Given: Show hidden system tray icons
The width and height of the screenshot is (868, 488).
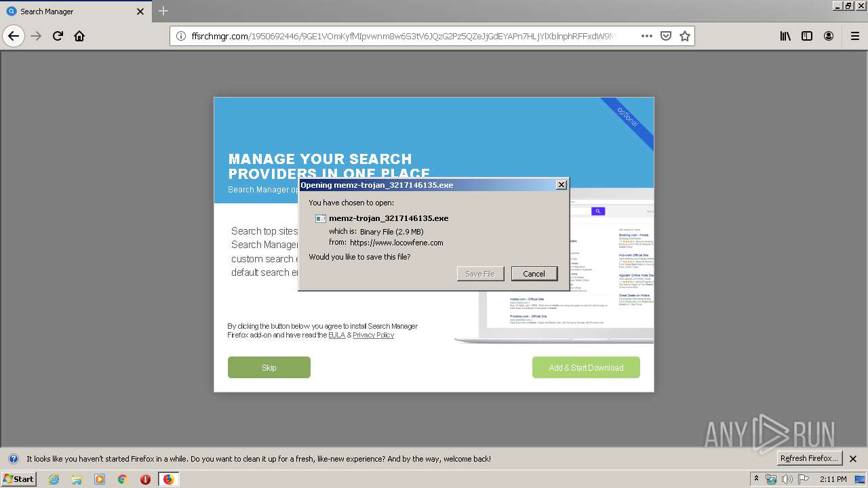Looking at the screenshot, I should point(756,479).
